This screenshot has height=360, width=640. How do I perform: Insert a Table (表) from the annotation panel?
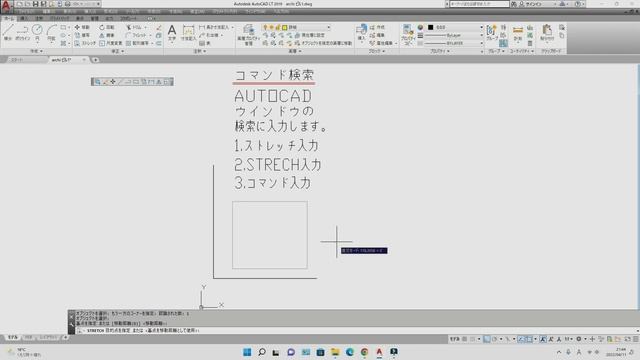point(204,43)
